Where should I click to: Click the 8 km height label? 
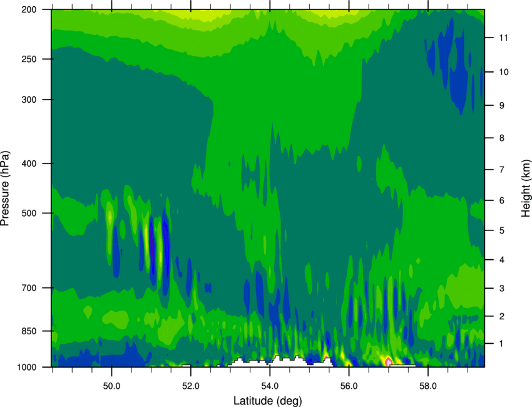[502, 138]
